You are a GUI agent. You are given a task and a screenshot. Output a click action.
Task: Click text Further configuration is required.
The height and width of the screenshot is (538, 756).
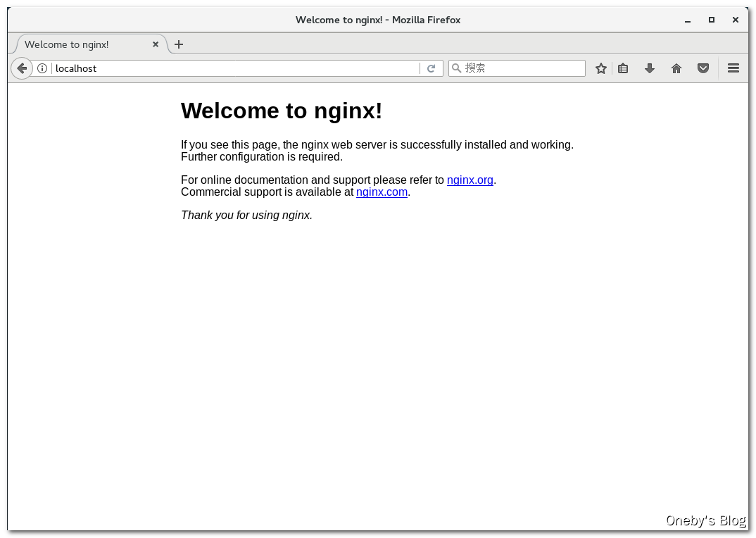(262, 157)
